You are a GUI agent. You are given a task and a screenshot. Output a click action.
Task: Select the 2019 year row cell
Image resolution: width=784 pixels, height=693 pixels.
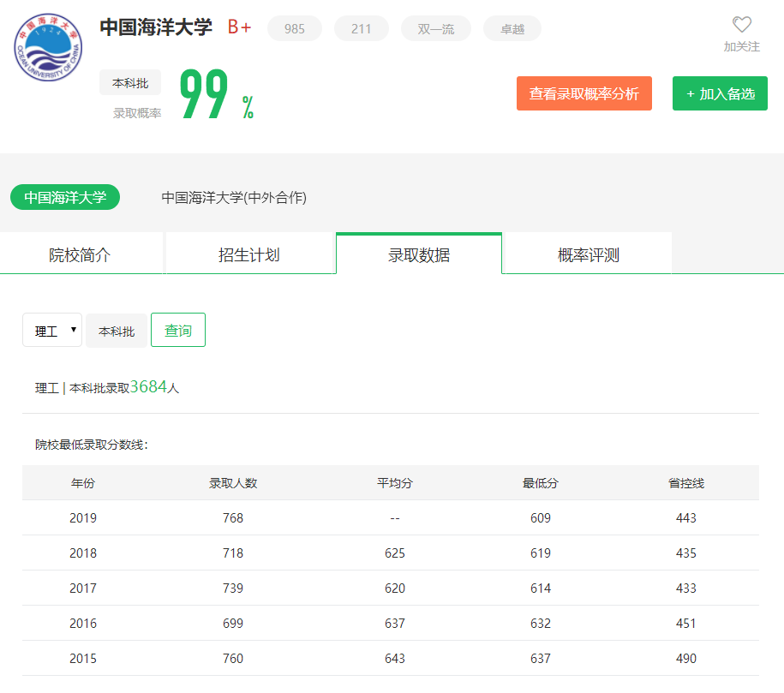click(83, 518)
